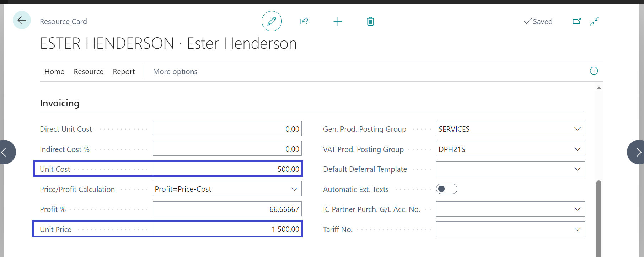Click the trash delete icon
644x257 pixels.
pos(370,21)
